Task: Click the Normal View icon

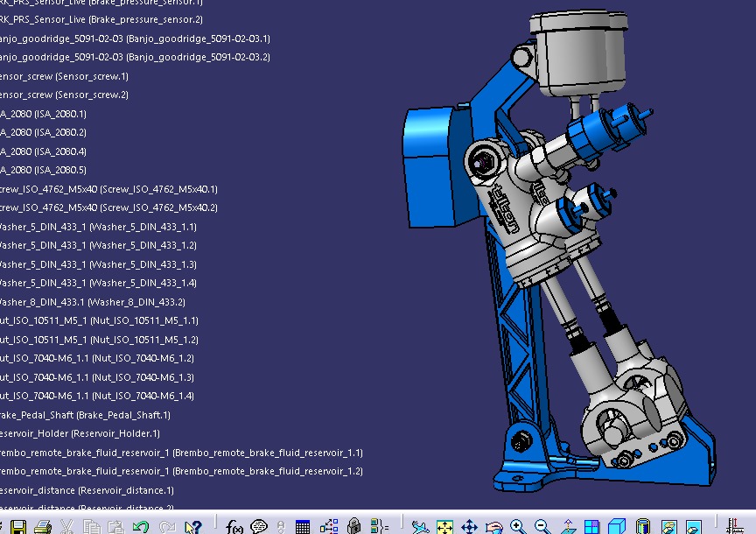Action: (567, 527)
